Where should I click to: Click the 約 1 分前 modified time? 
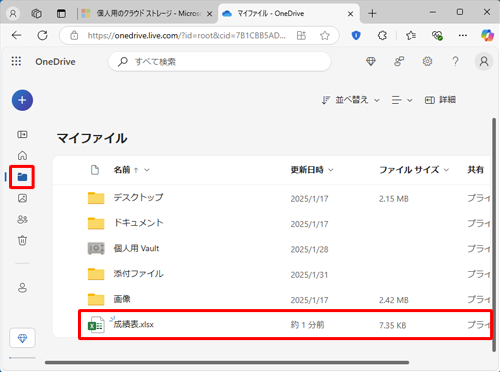tap(307, 325)
